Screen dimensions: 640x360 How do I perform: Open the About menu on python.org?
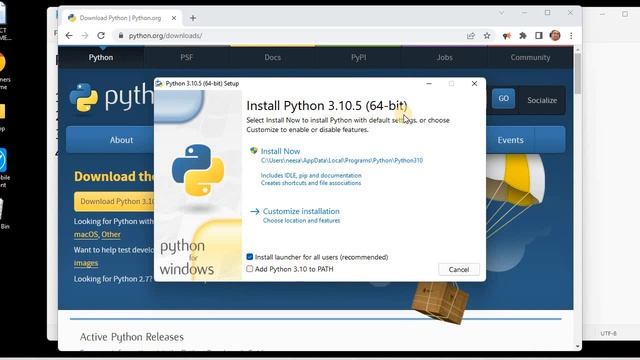point(121,140)
